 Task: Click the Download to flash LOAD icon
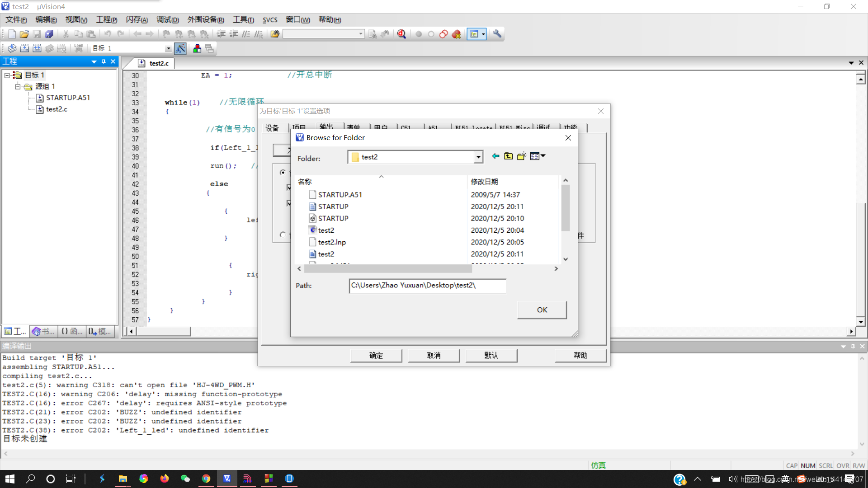pyautogui.click(x=79, y=48)
